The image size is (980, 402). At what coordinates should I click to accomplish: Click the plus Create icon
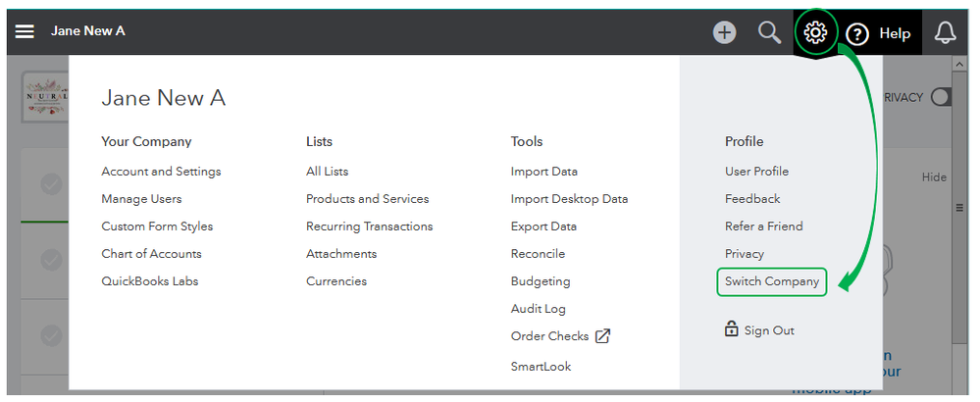pos(724,32)
